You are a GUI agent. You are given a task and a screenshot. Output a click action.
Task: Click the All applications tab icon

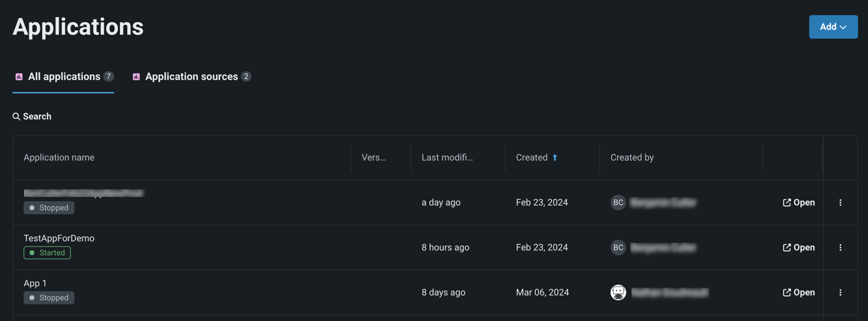pos(19,77)
